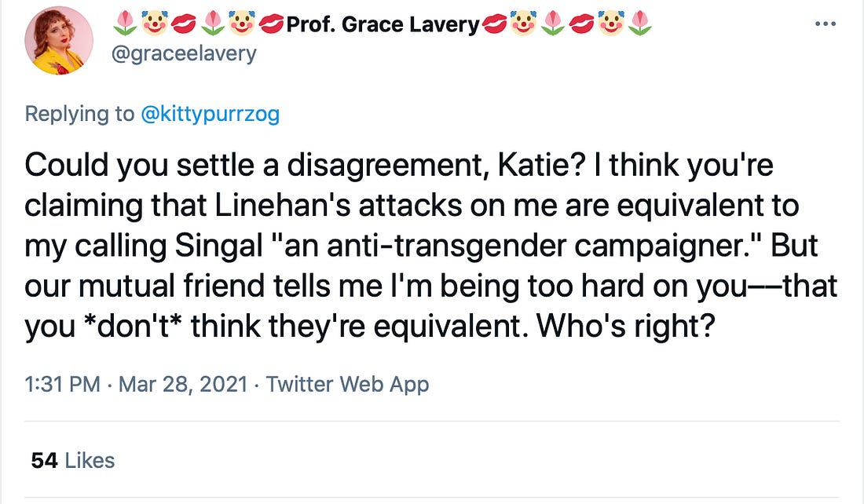Click the first lips emoji before the name
This screenshot has width=864, height=504.
[x=183, y=25]
